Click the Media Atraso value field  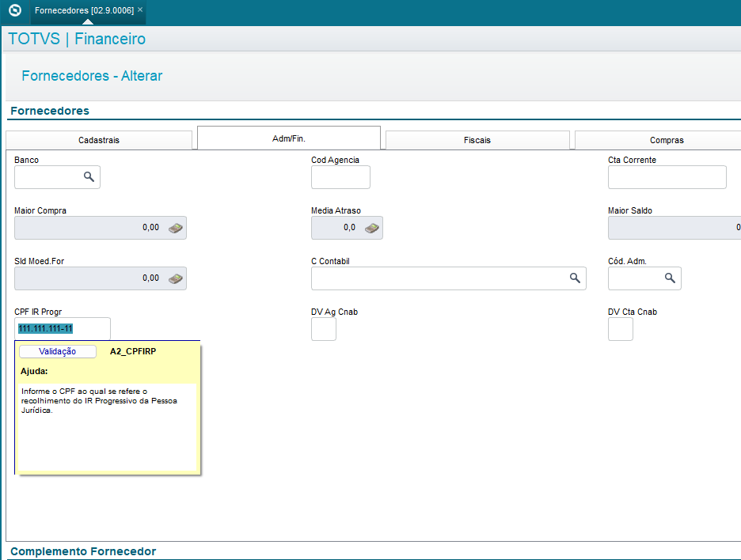pyautogui.click(x=347, y=228)
